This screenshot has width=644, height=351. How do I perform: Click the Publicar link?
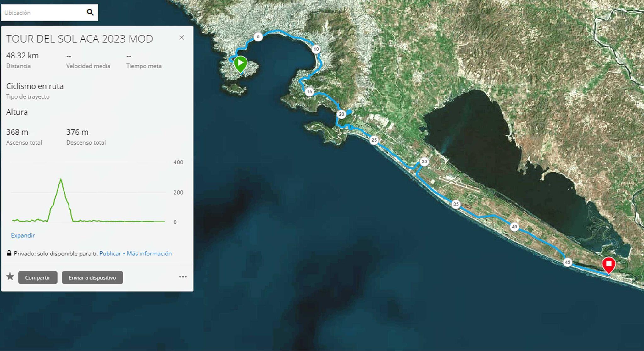pyautogui.click(x=110, y=254)
